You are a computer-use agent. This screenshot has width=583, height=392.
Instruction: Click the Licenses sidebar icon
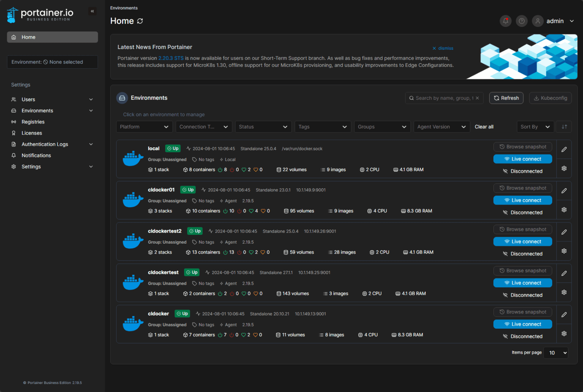(x=13, y=133)
